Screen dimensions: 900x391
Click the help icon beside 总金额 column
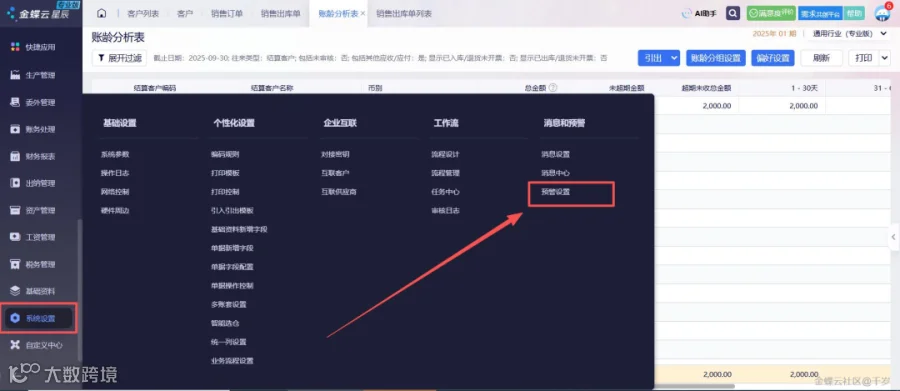pyautogui.click(x=552, y=88)
